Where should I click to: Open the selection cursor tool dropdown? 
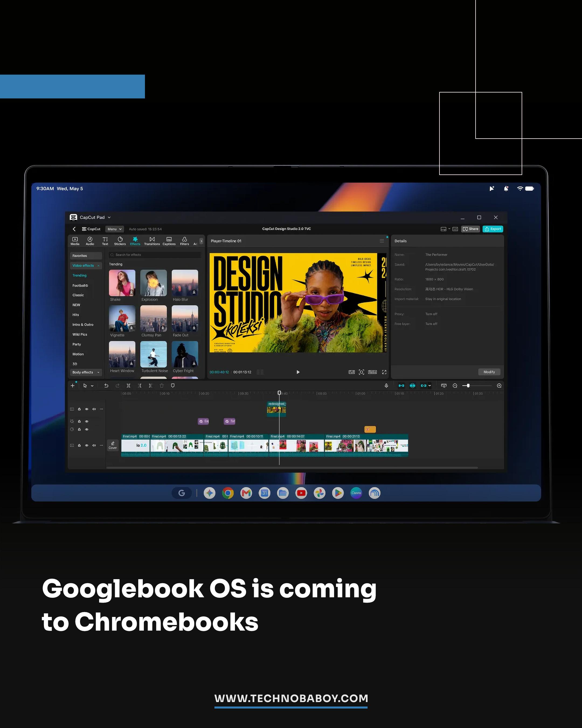pyautogui.click(x=92, y=386)
